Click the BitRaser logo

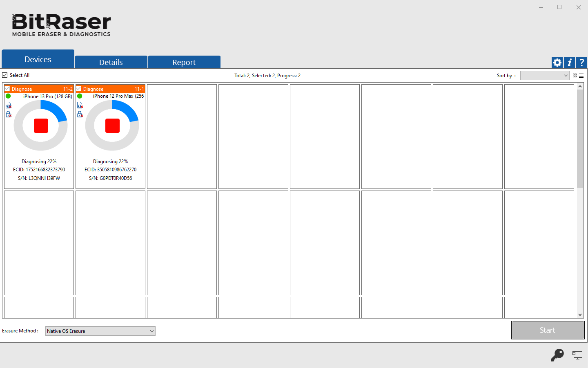[x=61, y=25]
